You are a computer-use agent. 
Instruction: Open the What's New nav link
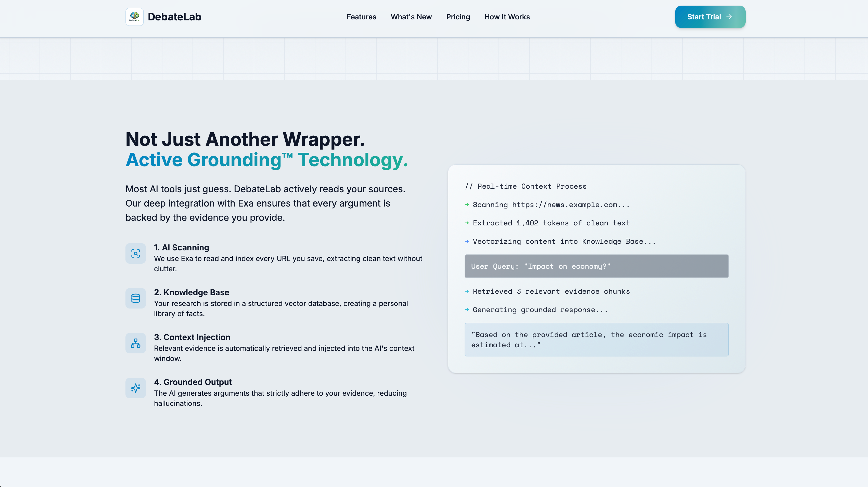coord(411,17)
